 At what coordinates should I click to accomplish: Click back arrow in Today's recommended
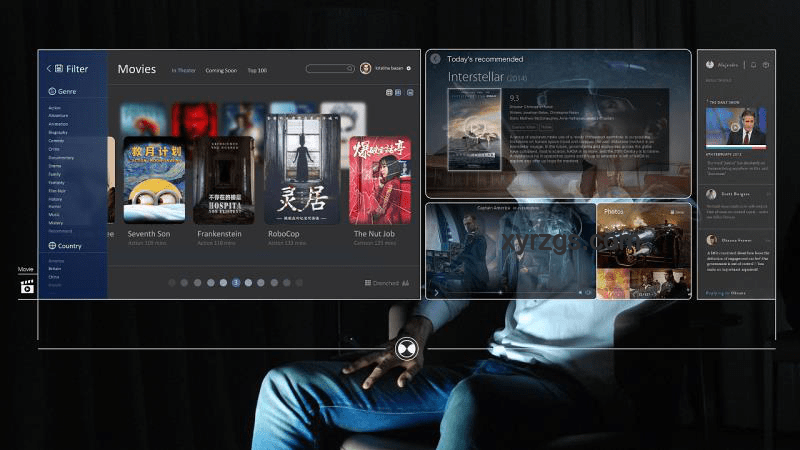435,59
